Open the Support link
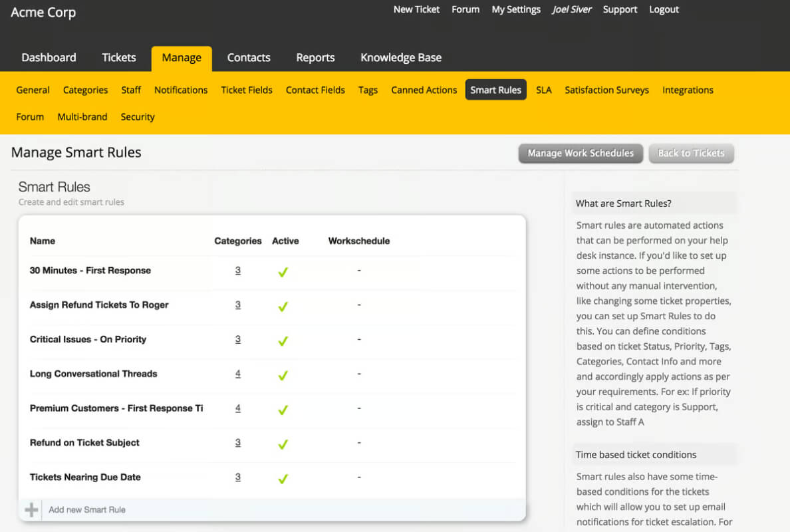Image resolution: width=790 pixels, height=532 pixels. pos(620,9)
